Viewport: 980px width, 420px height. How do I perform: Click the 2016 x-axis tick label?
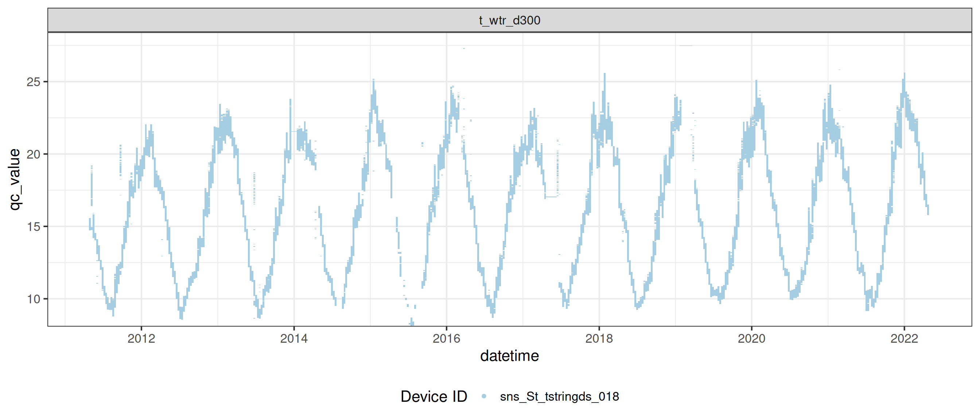point(446,338)
